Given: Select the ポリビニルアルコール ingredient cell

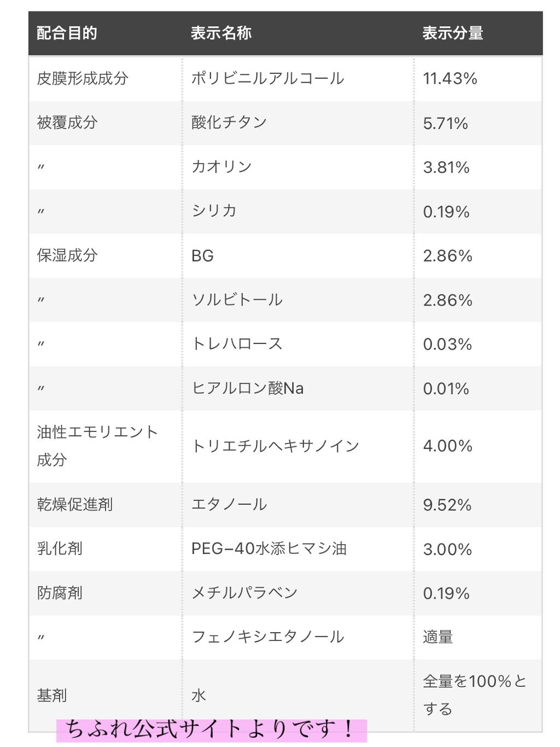Looking at the screenshot, I should click(x=267, y=79).
